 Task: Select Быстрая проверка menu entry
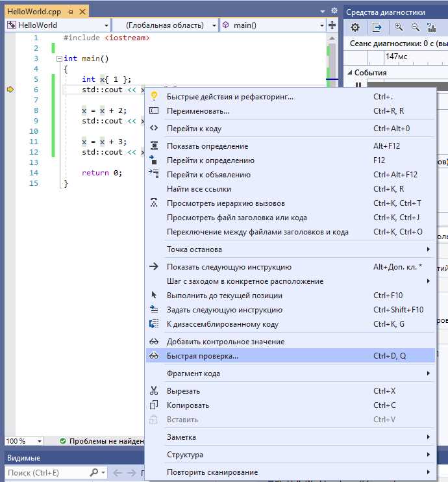coord(290,356)
